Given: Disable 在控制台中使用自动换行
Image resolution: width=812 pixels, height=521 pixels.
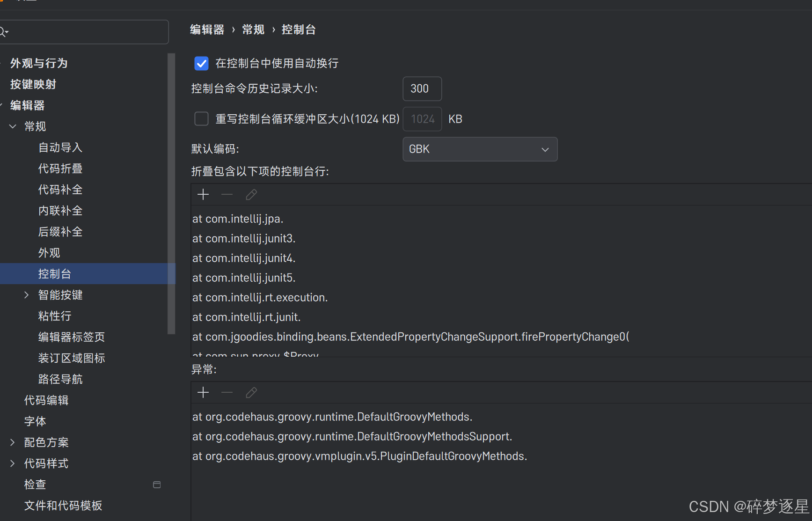Looking at the screenshot, I should click(x=201, y=63).
